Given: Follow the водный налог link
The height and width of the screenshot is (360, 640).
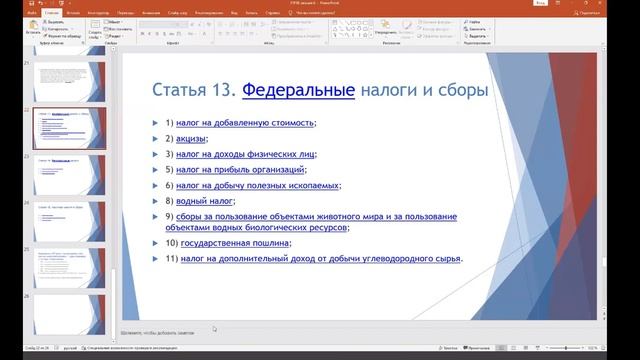Looking at the screenshot, I should pos(204,201).
